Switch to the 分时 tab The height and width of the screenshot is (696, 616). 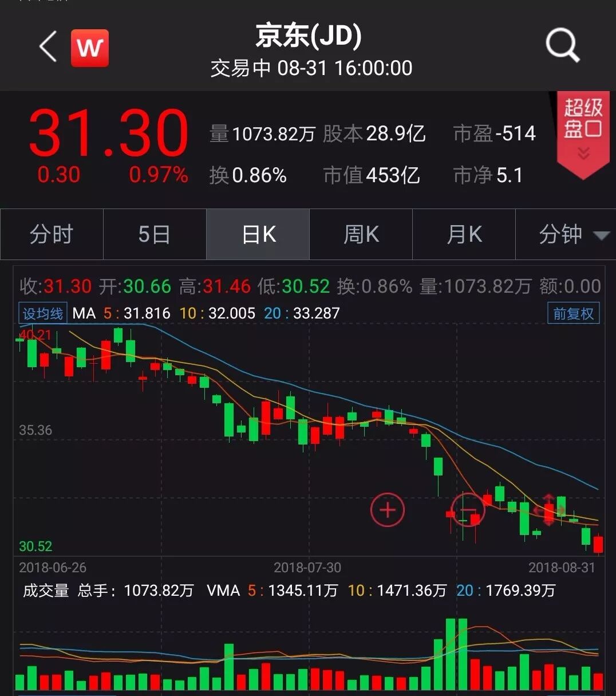[x=52, y=234]
